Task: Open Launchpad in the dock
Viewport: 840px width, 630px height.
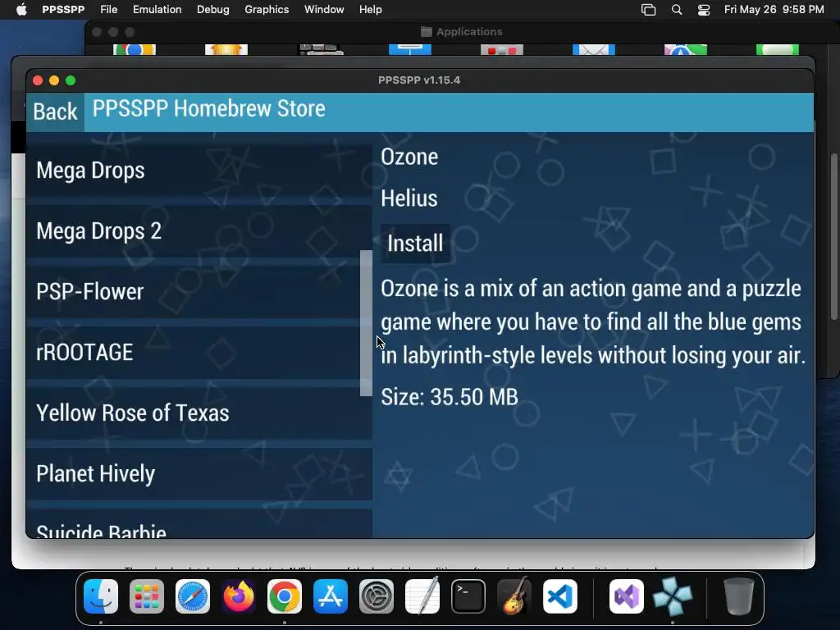Action: pyautogui.click(x=147, y=596)
